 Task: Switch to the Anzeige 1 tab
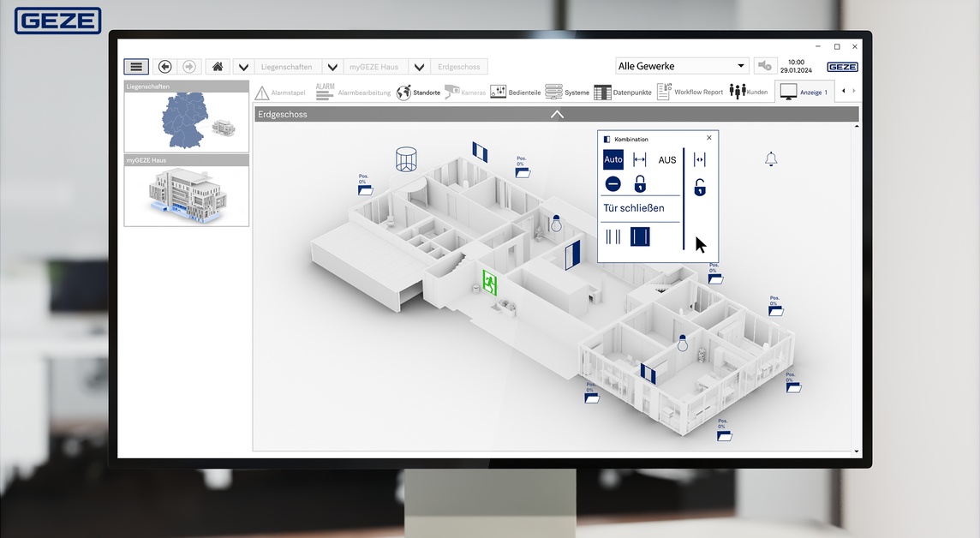[804, 92]
